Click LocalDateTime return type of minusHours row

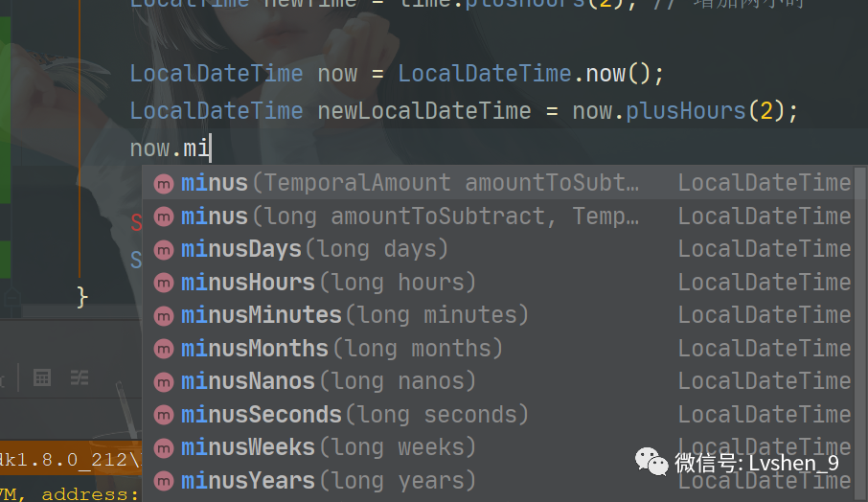[x=764, y=283]
